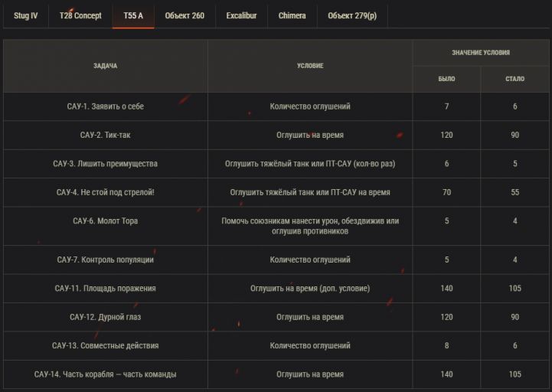The image size is (552, 392).
Task: Select the САУ-11. Площадь поражения task
Action: [x=106, y=289]
